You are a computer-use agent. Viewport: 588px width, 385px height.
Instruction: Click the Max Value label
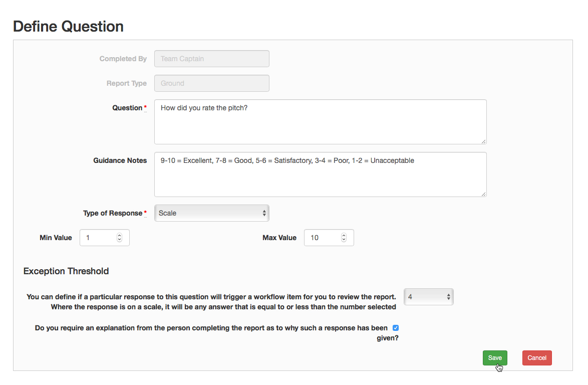pyautogui.click(x=279, y=238)
